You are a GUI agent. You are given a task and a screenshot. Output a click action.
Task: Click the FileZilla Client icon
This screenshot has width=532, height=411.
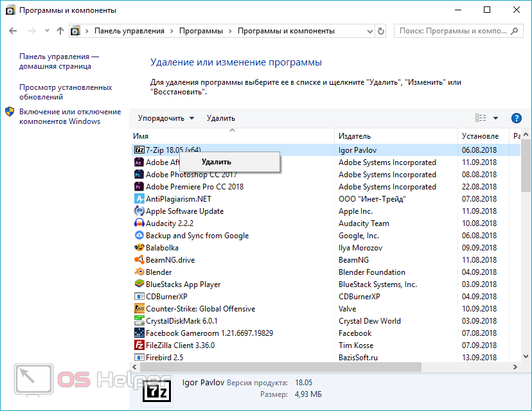pos(139,345)
